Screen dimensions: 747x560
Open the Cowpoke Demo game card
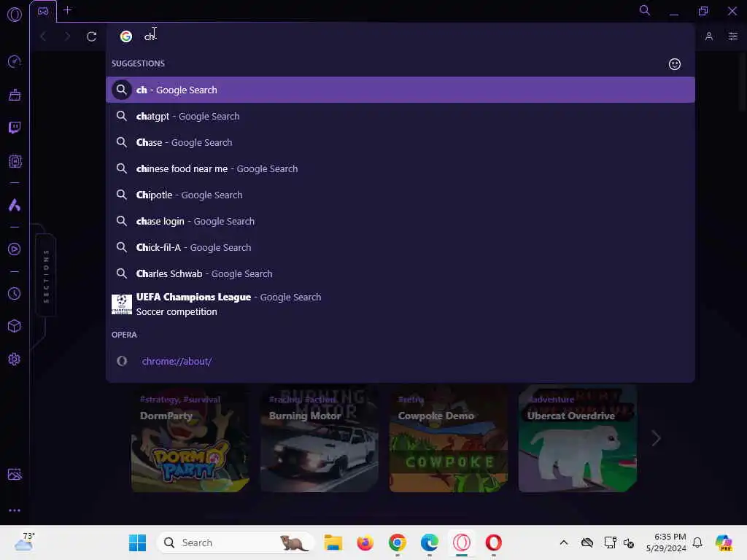tap(449, 438)
